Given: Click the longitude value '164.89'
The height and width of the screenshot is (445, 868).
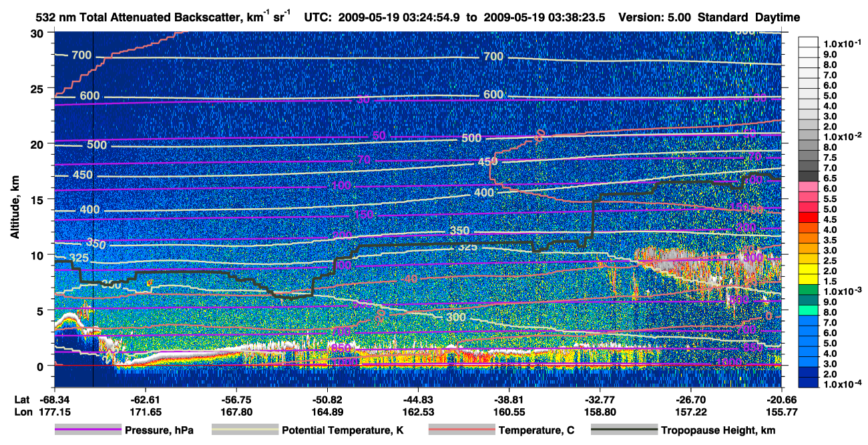Looking at the screenshot, I should 327,412.
